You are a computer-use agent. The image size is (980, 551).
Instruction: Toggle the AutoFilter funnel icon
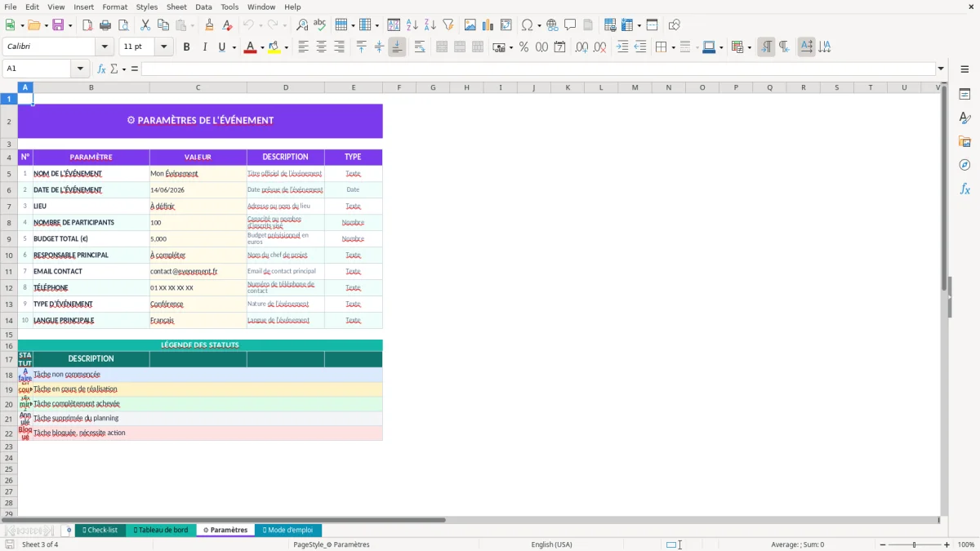(448, 25)
